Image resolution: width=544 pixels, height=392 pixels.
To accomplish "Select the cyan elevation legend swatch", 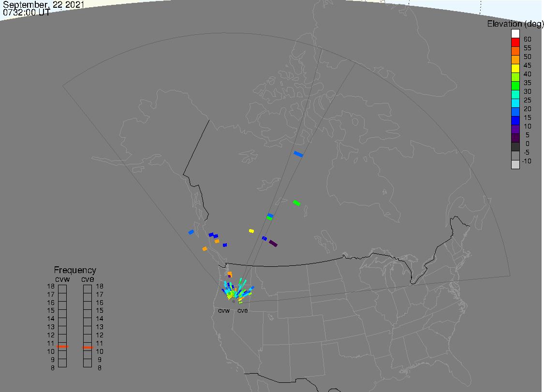I will 515,103.
